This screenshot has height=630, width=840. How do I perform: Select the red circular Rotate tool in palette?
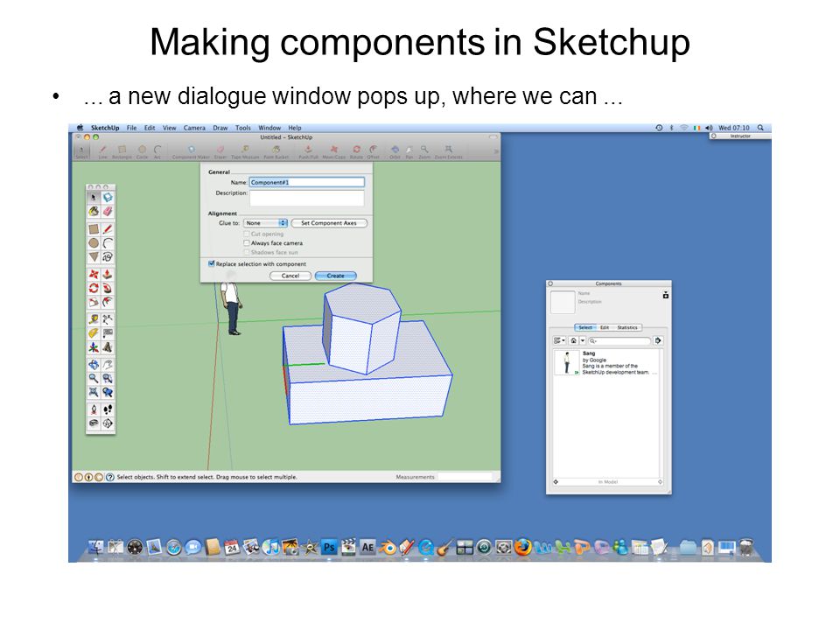94,288
